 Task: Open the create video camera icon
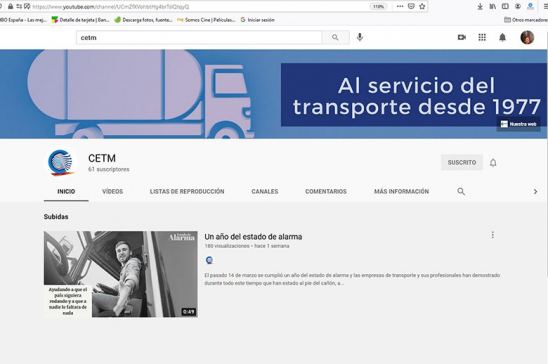point(462,37)
